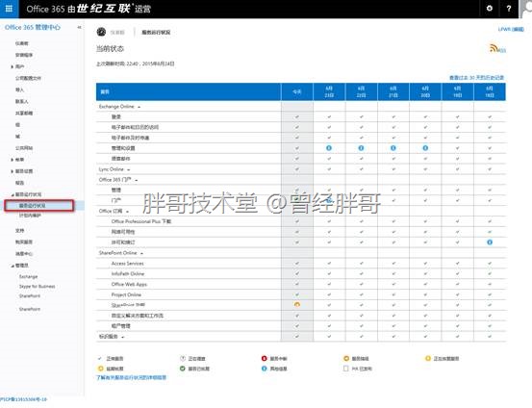
Task: Collapse the Office 365 门户 service group
Action: click(x=136, y=180)
